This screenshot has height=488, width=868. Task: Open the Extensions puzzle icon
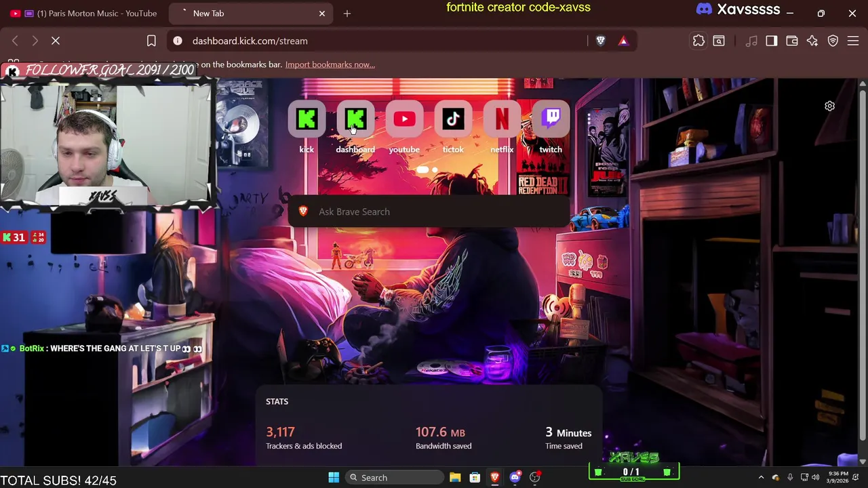click(698, 41)
